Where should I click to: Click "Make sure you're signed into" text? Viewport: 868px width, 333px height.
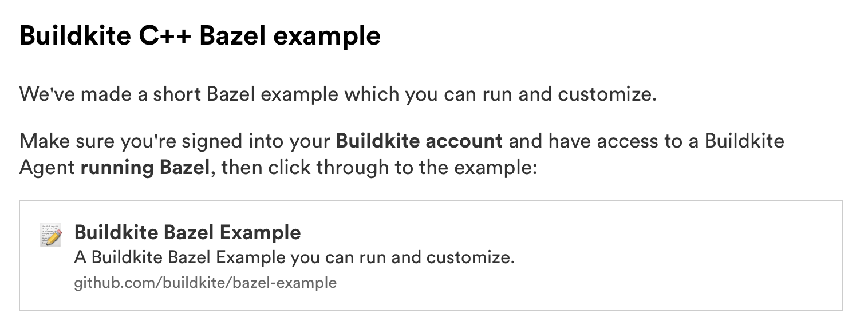pos(175,141)
